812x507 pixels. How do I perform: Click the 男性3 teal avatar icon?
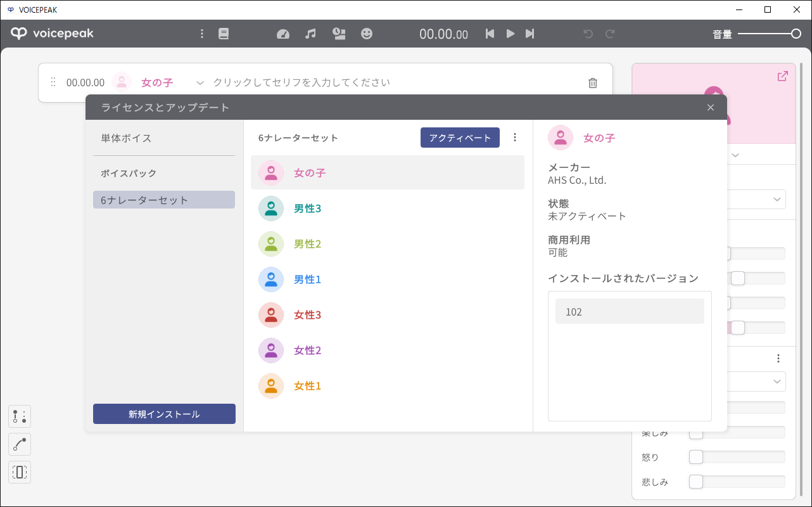pos(271,208)
